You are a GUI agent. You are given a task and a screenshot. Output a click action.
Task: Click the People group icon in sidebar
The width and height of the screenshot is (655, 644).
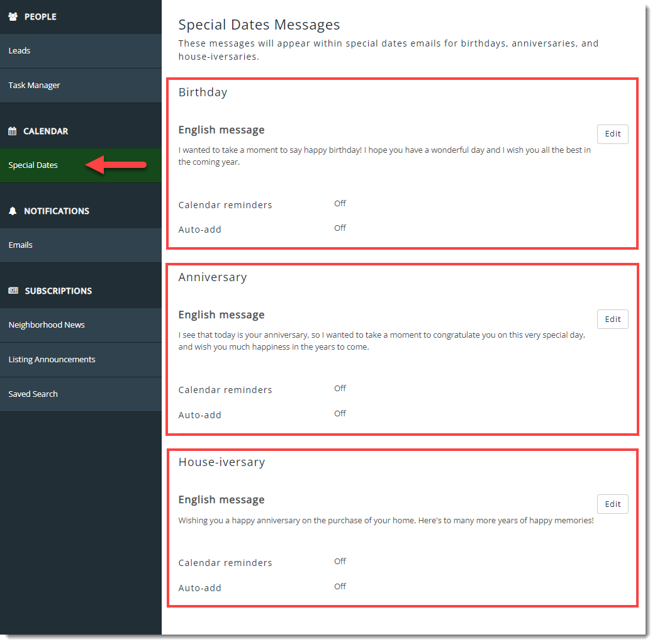(x=13, y=17)
